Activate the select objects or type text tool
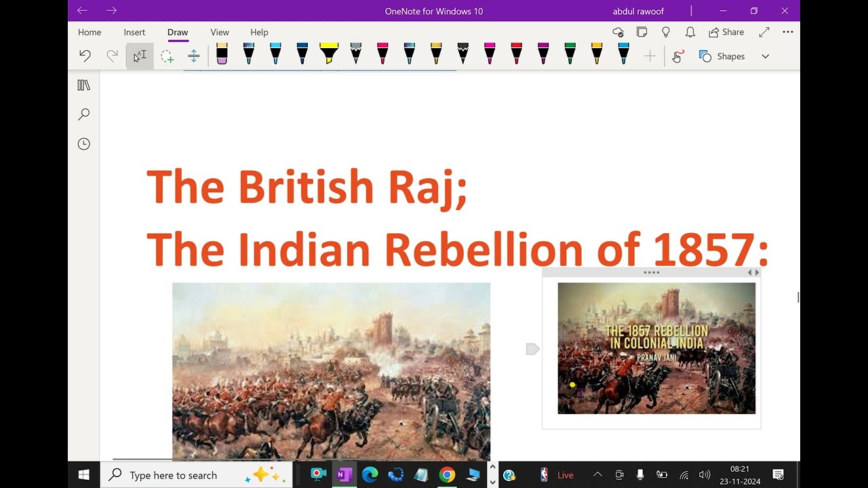This screenshot has width=868, height=488. click(140, 56)
